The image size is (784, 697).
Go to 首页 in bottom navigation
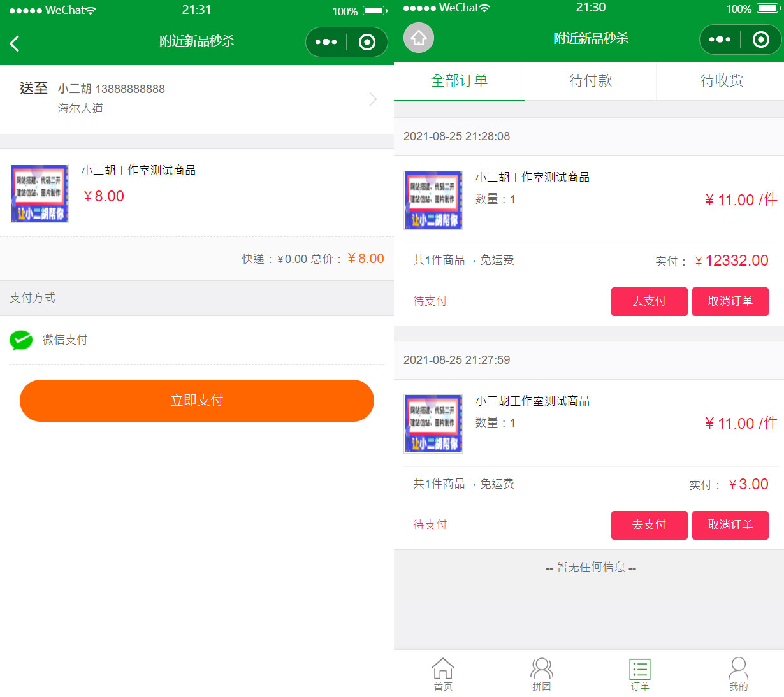pos(443,674)
